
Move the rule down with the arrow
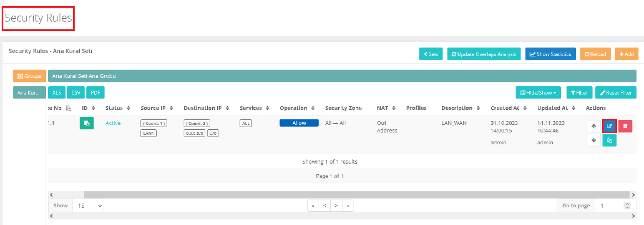coord(594,140)
